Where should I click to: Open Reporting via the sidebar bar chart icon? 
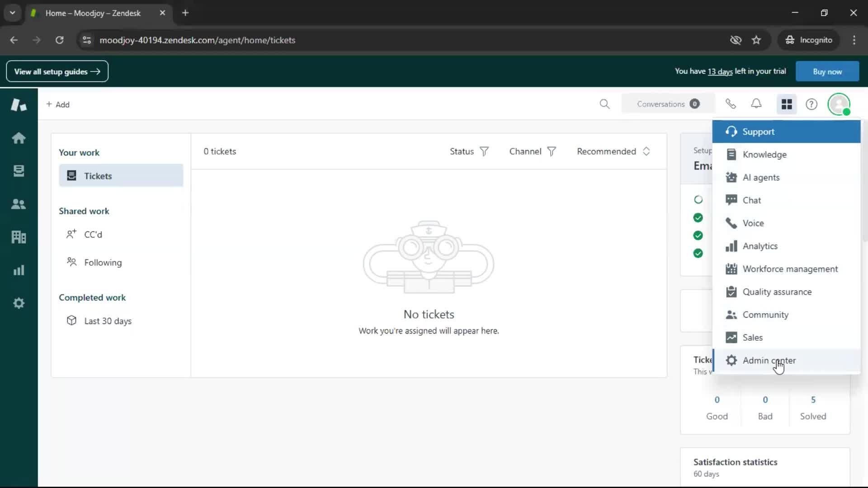(x=19, y=270)
